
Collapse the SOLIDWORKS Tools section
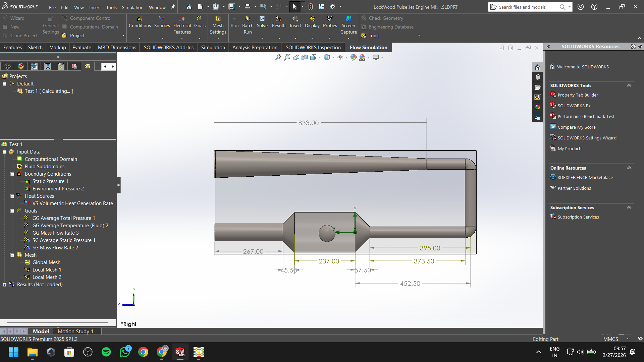pos(629,85)
